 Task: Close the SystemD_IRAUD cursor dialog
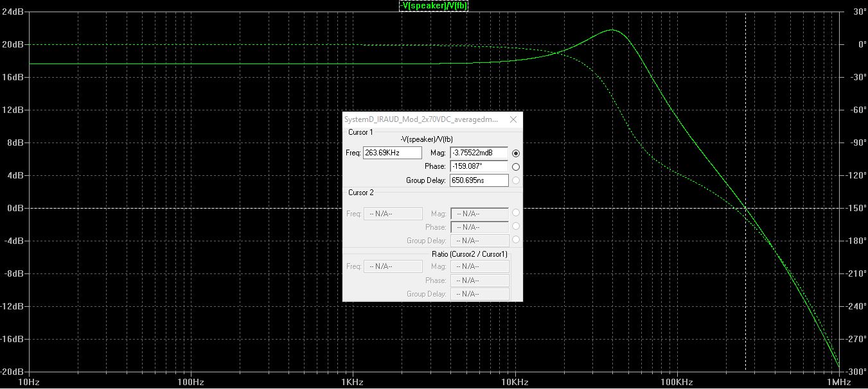coord(513,119)
